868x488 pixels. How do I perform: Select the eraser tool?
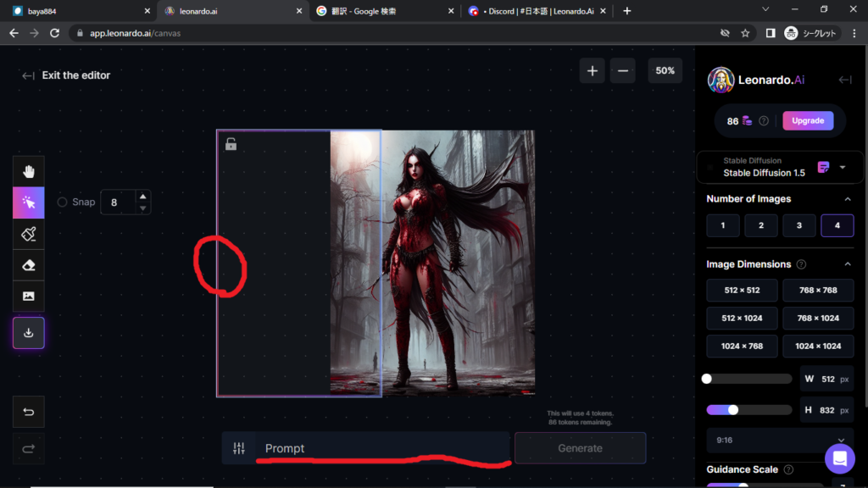[29, 265]
